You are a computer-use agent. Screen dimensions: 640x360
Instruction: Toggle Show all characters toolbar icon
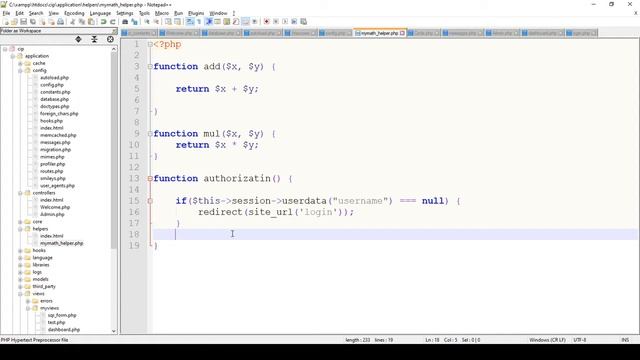click(x=199, y=22)
